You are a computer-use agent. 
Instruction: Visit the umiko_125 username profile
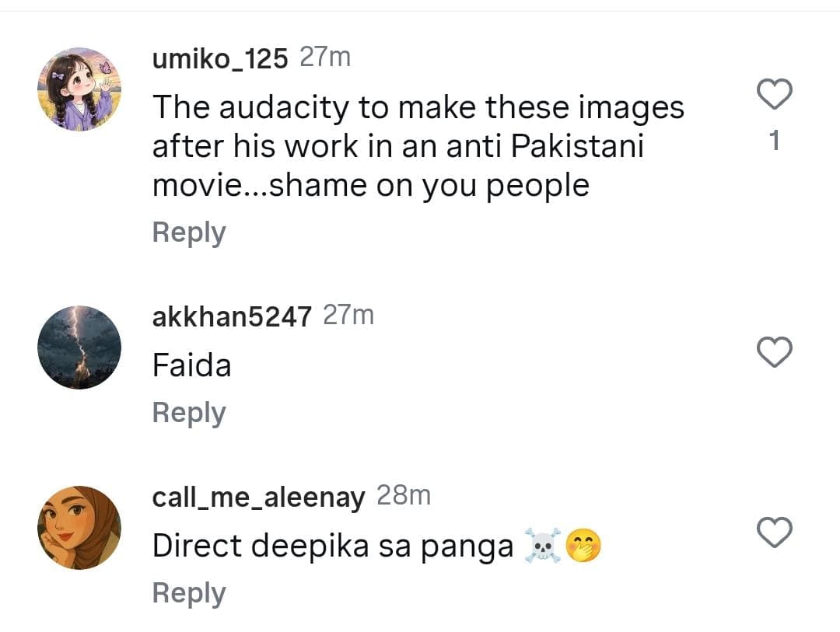point(220,58)
